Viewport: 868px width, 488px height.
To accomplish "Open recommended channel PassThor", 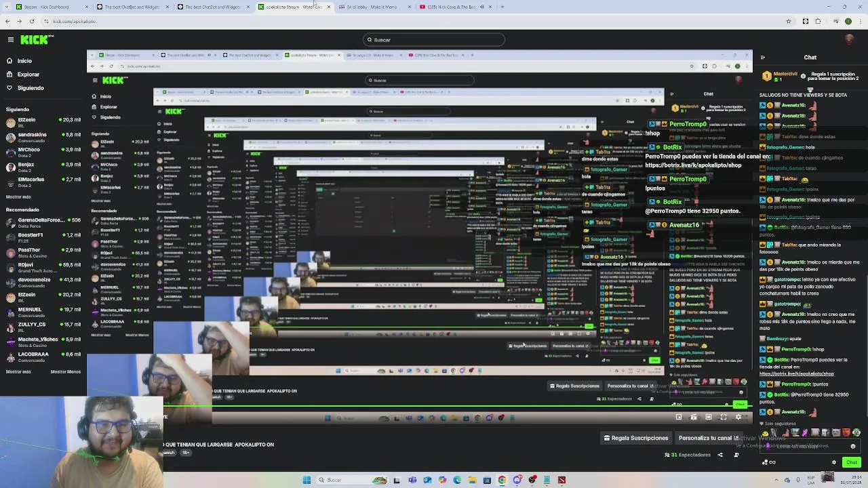I will tap(43, 252).
